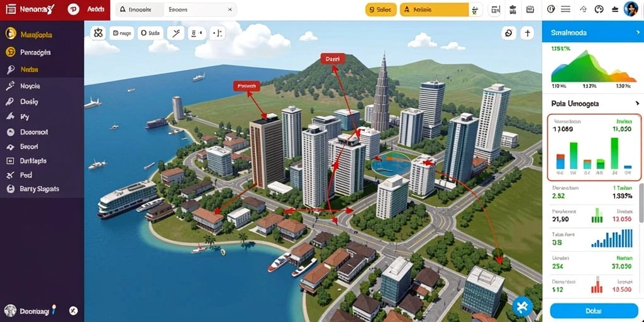Click the blue bar sparkline in right panel
644x322 pixels.
tap(611, 238)
